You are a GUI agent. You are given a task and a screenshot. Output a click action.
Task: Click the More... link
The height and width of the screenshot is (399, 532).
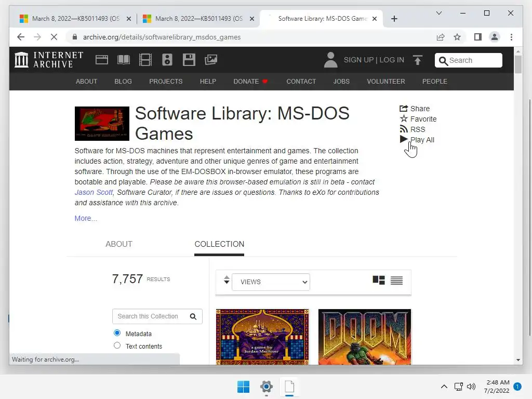pos(86,218)
